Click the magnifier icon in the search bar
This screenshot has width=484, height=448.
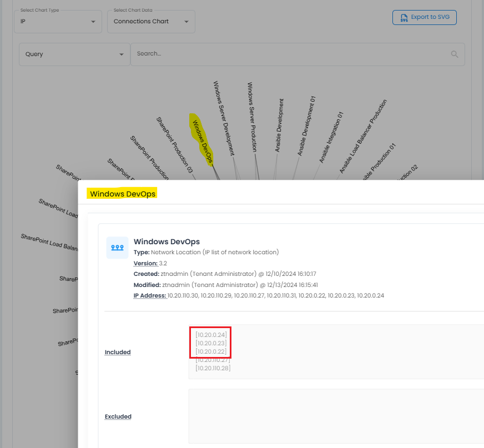(455, 54)
